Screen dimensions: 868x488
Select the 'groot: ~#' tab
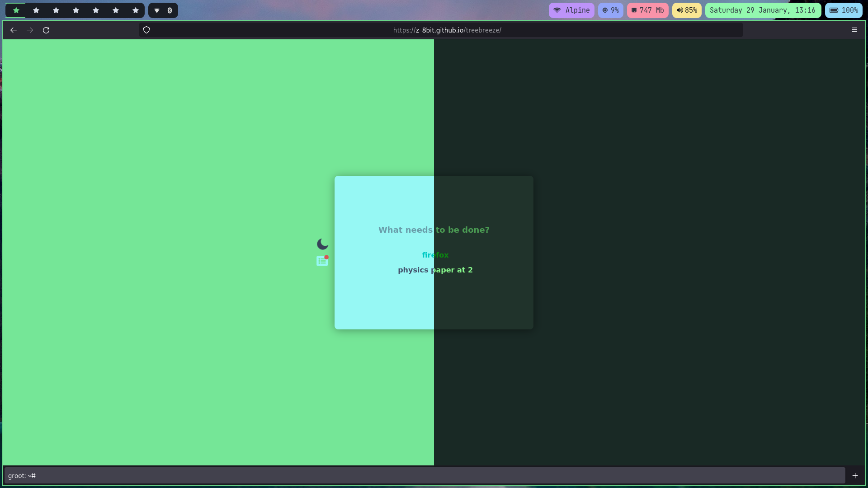click(424, 475)
